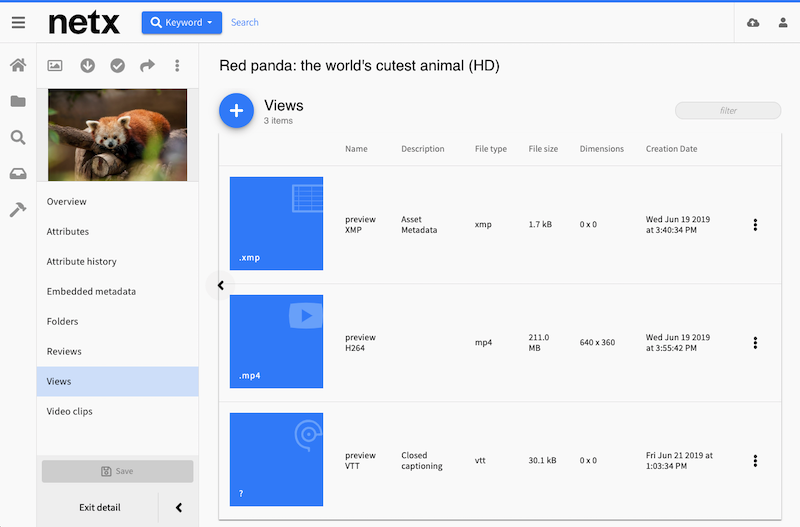Click the 'preview XMP' name cell
This screenshot has height=527, width=800.
pos(360,224)
